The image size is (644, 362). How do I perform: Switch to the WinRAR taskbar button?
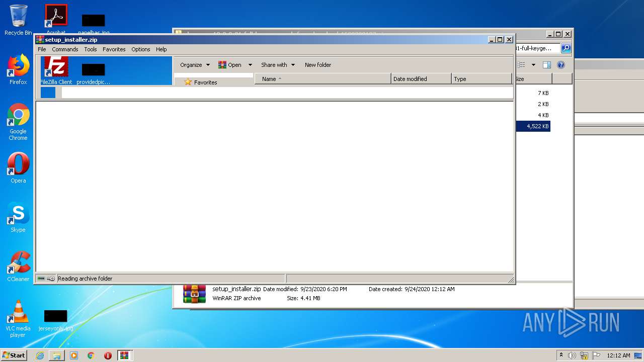[x=125, y=355]
